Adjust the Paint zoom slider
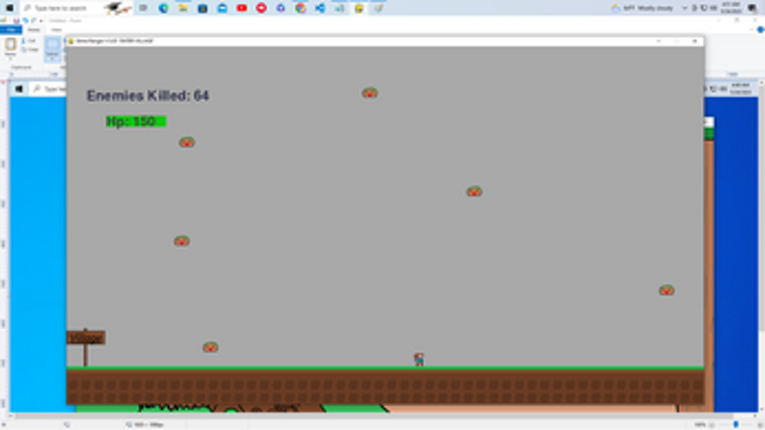 click(x=736, y=425)
